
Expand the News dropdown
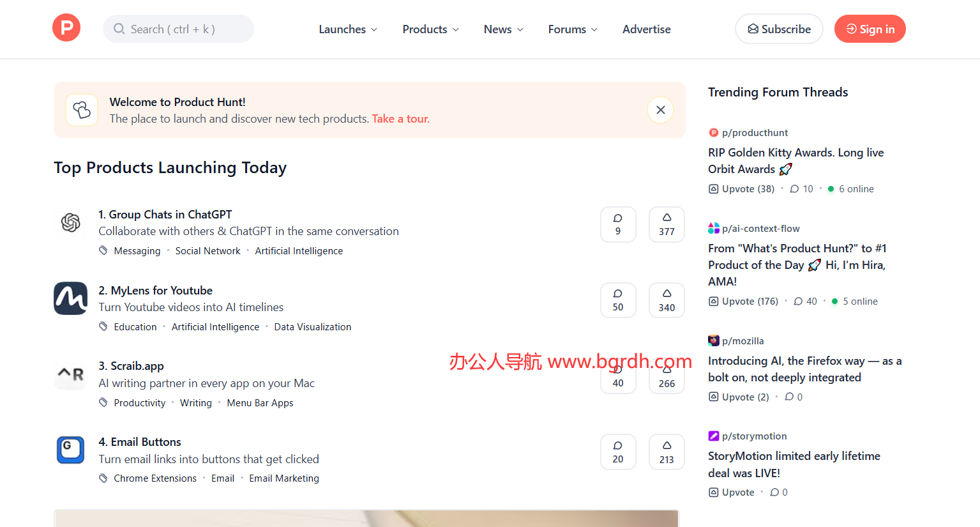502,29
